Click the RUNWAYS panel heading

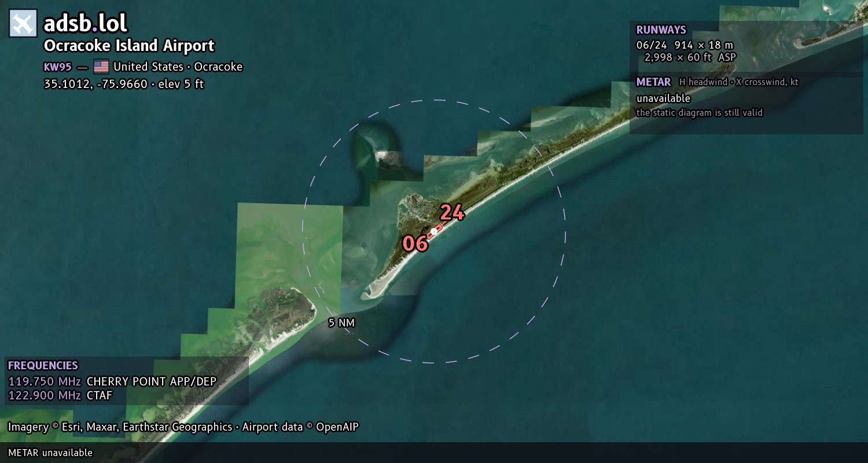pos(661,30)
